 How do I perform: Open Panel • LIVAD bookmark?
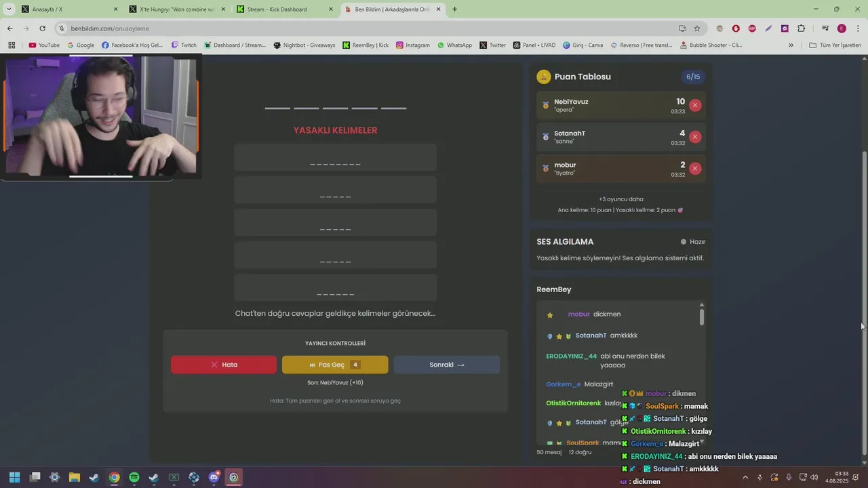pyautogui.click(x=534, y=45)
